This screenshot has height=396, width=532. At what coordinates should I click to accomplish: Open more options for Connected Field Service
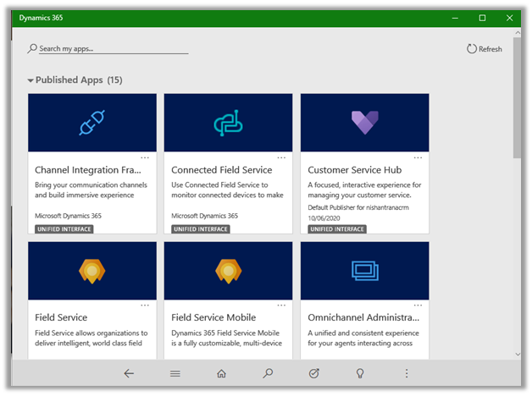pyautogui.click(x=281, y=157)
